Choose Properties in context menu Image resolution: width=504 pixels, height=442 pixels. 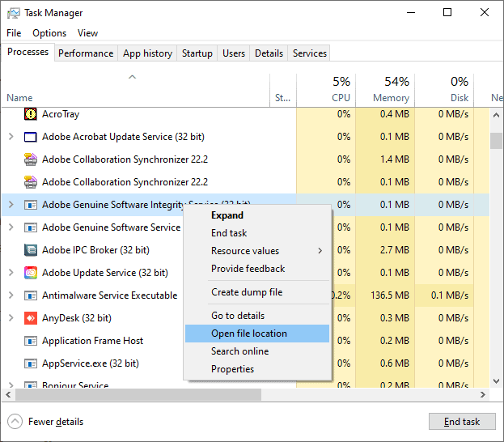tap(257, 369)
